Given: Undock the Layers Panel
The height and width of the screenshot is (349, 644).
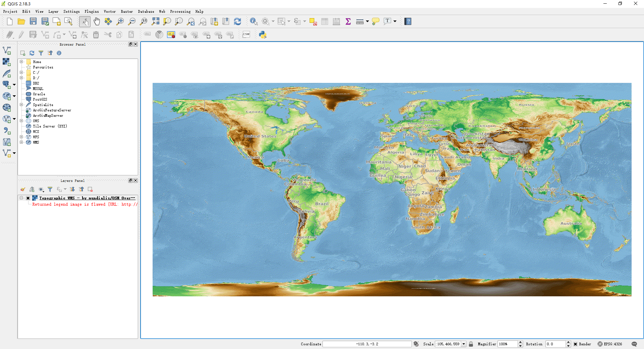Looking at the screenshot, I should tap(130, 181).
